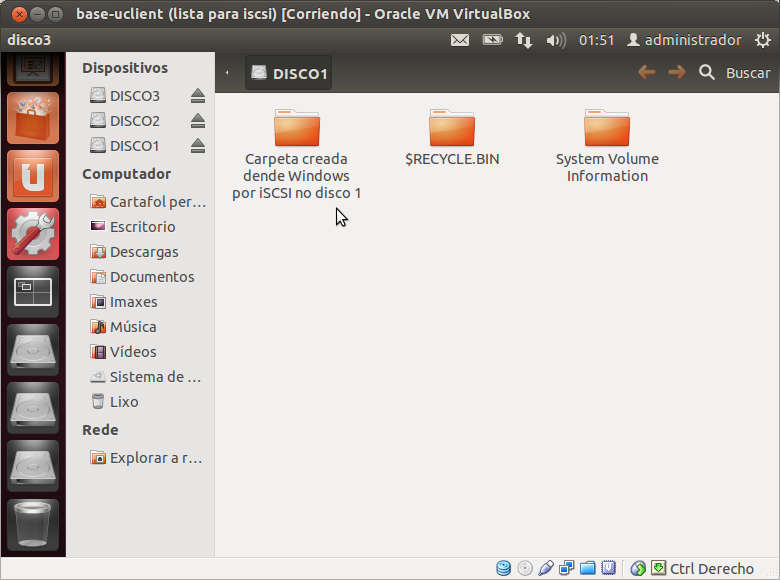This screenshot has width=780, height=580.
Task: Select the Carpeta creada dende Windows folder
Action: pos(296,154)
